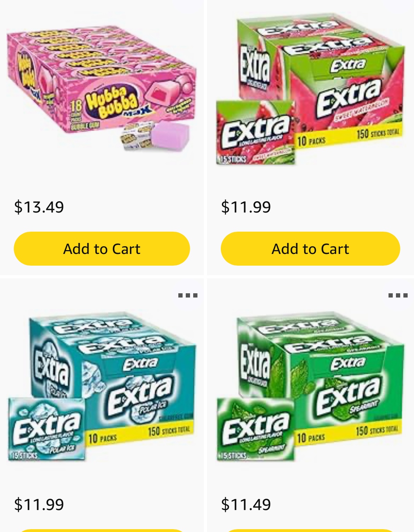Tap the single 15-stick Spearmint pack
Image resolution: width=414 pixels, height=532 pixels.
(255, 429)
